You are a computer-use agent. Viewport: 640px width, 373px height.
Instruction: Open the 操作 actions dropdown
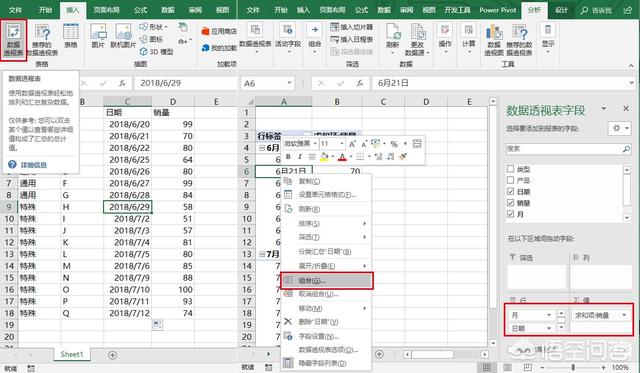pyautogui.click(x=445, y=38)
